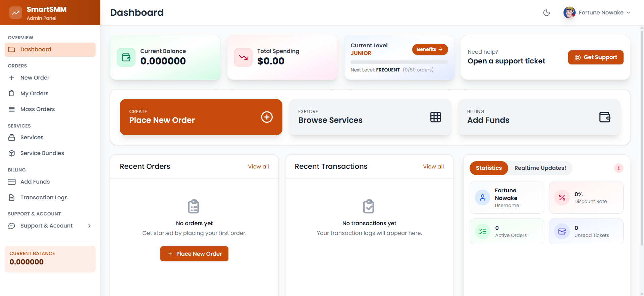Open Mass Orders in the sidebar

point(38,109)
